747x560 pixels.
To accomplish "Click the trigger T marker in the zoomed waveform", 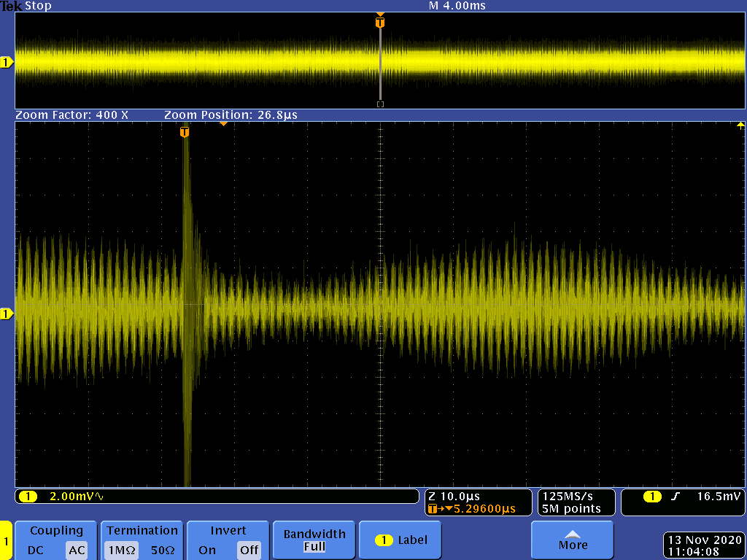I will (185, 132).
